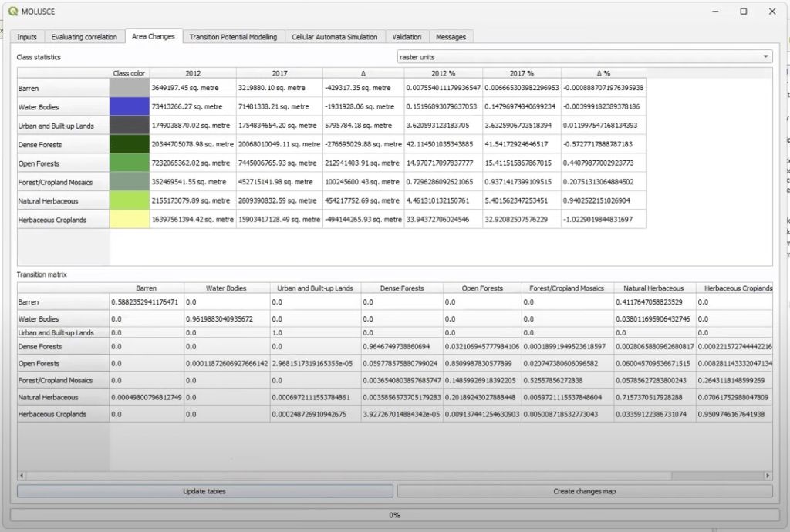Select Open Forests row header in transition matrix
The width and height of the screenshot is (790, 532).
[63, 363]
